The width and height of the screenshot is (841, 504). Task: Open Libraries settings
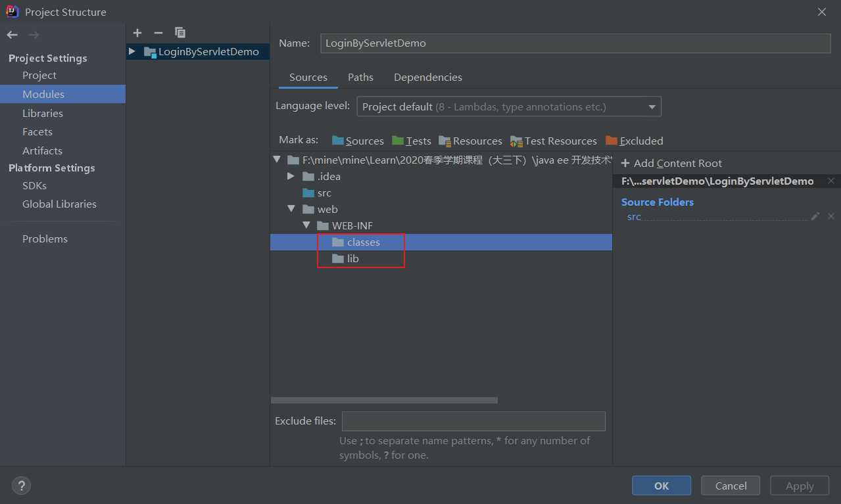(43, 113)
